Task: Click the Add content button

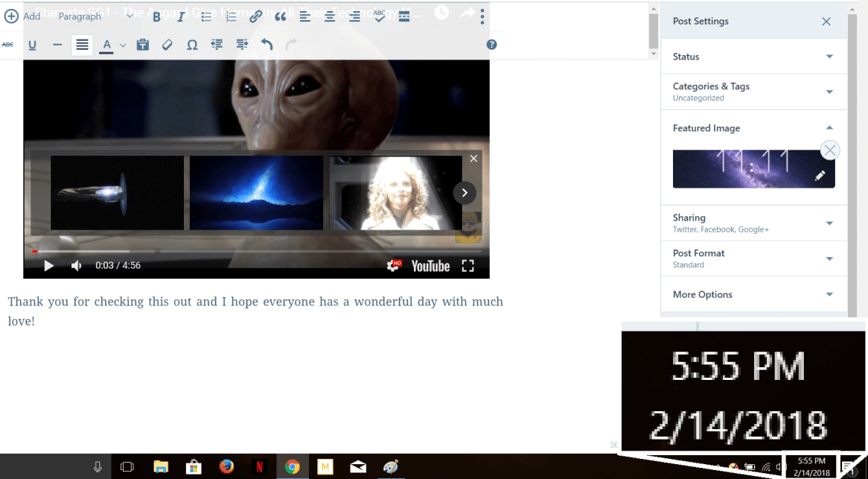Action: click(x=22, y=16)
